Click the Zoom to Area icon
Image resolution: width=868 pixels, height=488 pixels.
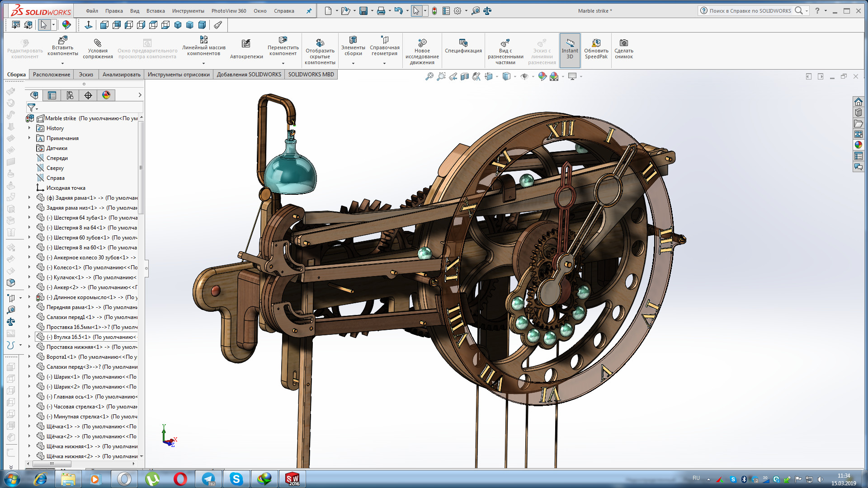441,76
